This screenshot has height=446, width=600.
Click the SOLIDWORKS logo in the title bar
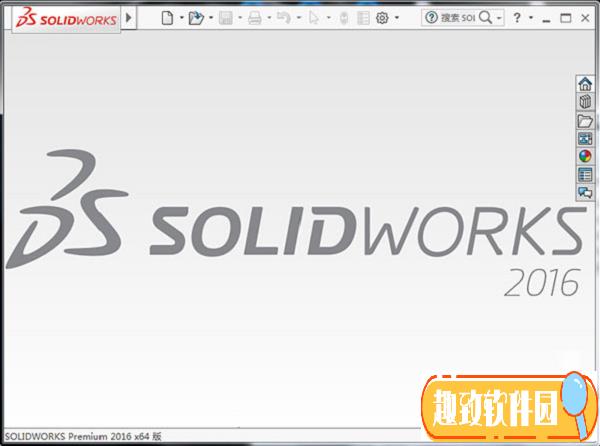(66, 18)
